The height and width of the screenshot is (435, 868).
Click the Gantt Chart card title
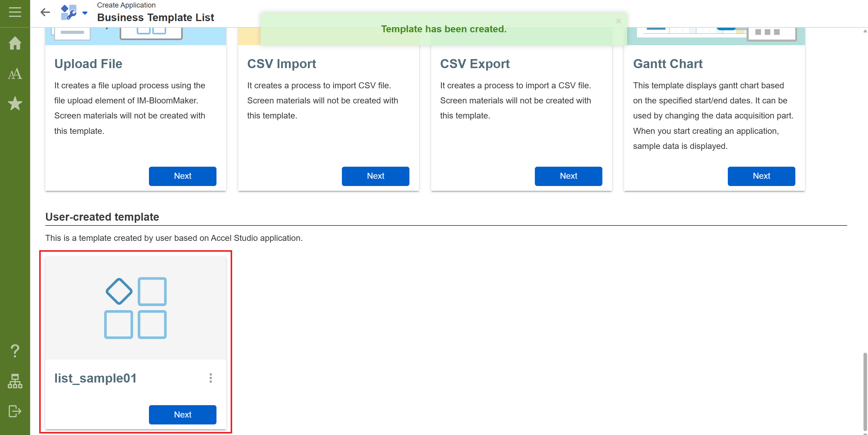tap(668, 64)
